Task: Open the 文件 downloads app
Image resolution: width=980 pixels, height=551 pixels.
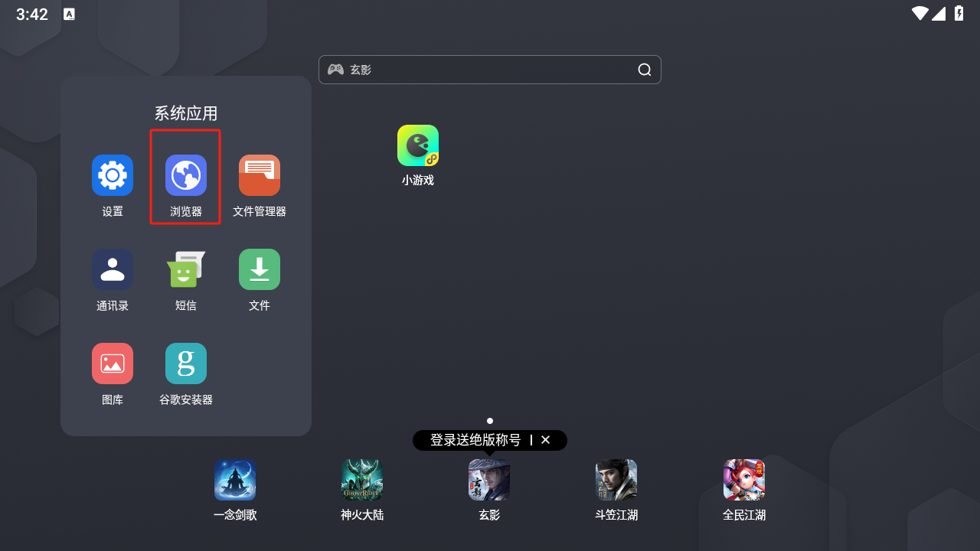Action: (260, 269)
